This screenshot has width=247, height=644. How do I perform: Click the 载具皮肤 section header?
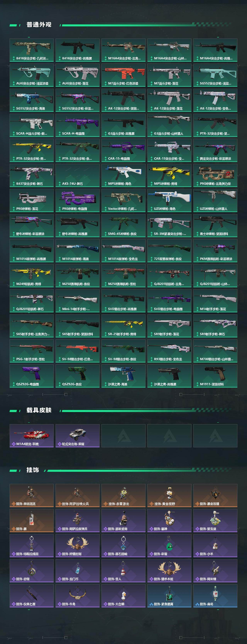pyautogui.click(x=39, y=410)
